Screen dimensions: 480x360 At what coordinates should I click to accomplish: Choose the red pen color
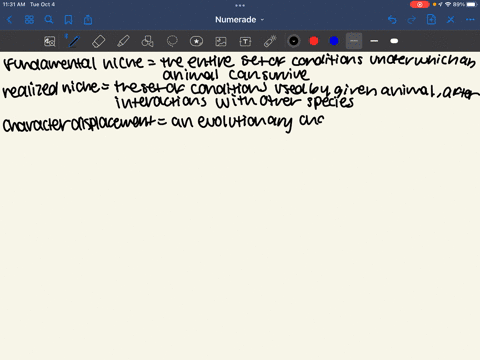[314, 41]
